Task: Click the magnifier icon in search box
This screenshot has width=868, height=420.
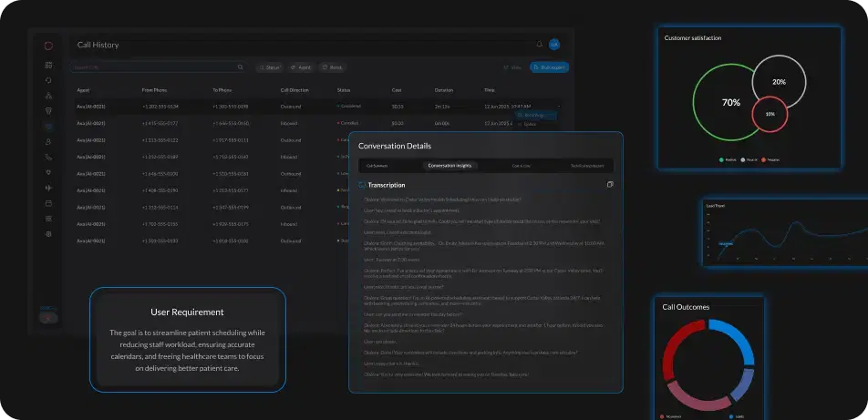Action: coord(241,67)
